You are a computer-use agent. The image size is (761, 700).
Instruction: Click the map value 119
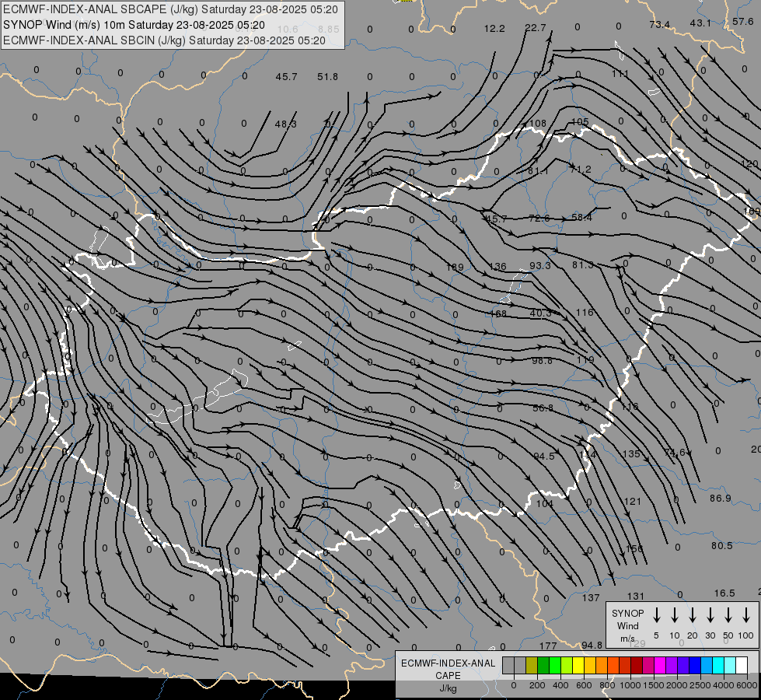point(586,359)
